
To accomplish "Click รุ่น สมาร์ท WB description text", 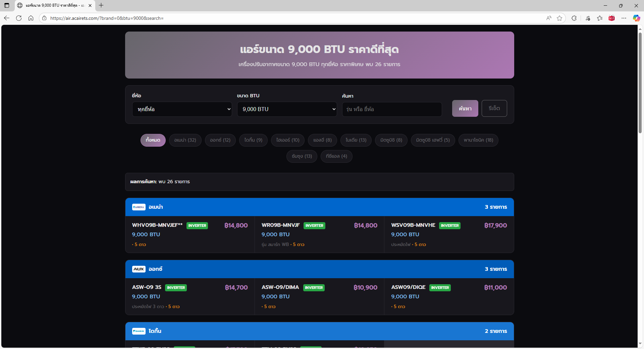I will 275,245.
